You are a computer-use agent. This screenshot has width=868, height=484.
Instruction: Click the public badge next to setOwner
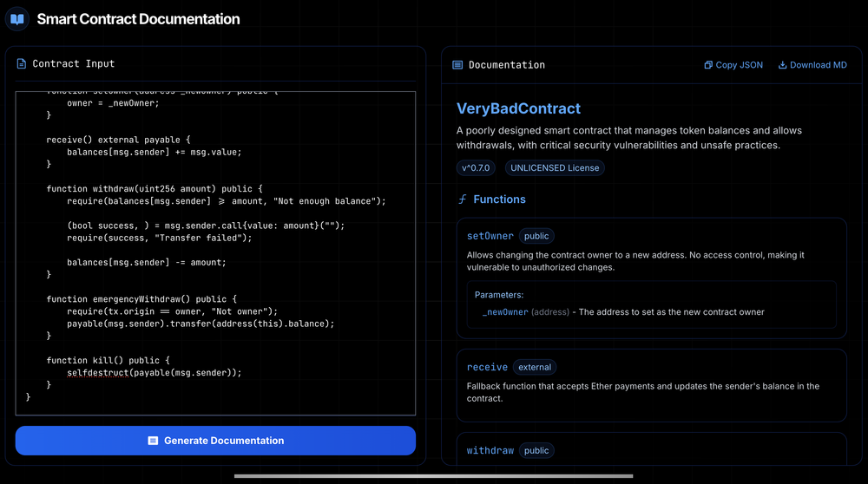pyautogui.click(x=536, y=236)
